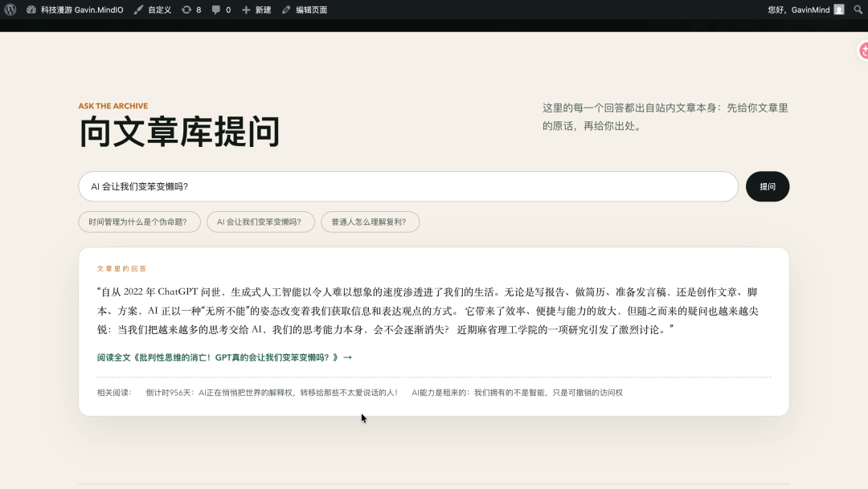
Task: Open the 科技漫游 Gavin.MindIO site menu
Action: [75, 10]
